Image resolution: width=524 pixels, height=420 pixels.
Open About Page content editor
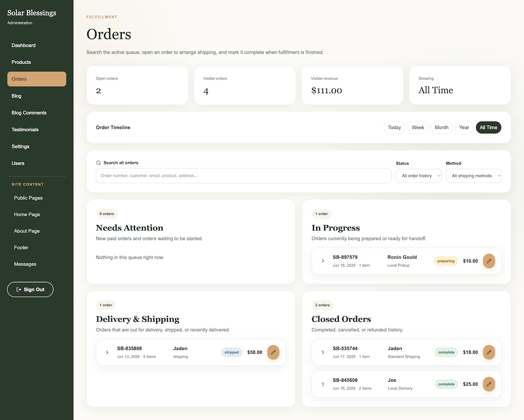click(x=27, y=231)
